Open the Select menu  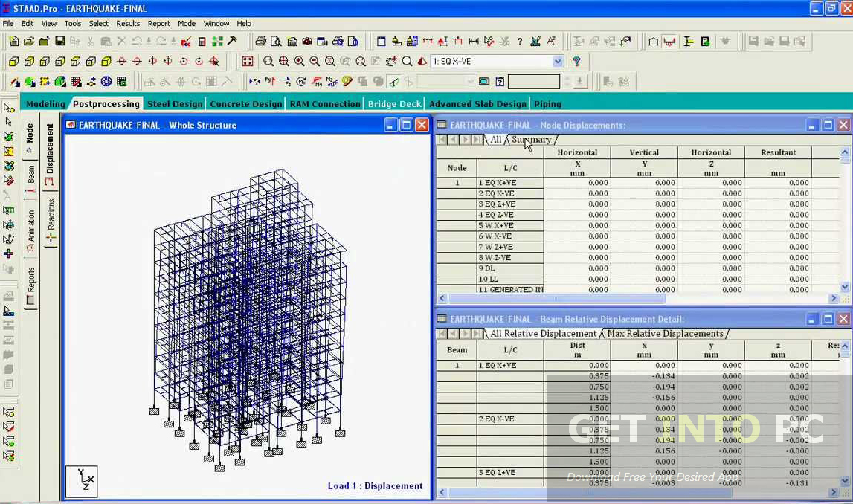click(98, 23)
